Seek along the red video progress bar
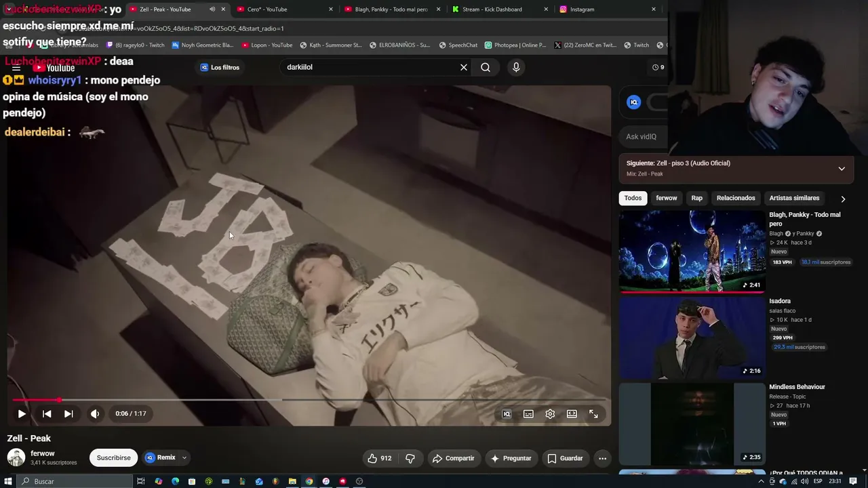The width and height of the screenshot is (868, 488). (x=309, y=400)
